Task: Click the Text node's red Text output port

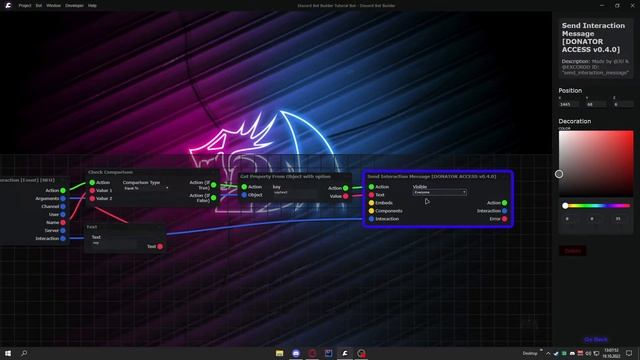Action: (160, 247)
